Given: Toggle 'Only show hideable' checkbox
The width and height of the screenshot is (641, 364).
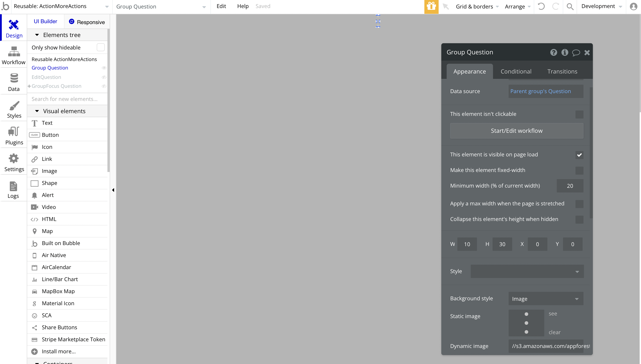Looking at the screenshot, I should pos(101,47).
